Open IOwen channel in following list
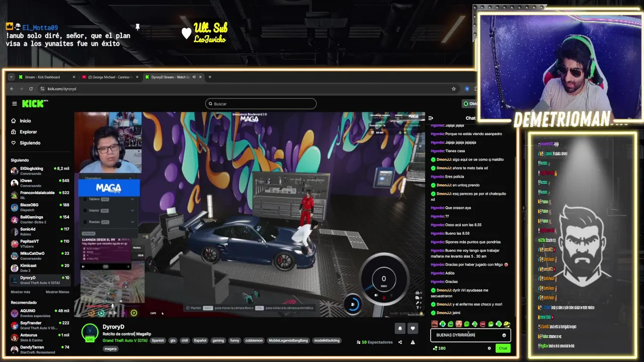Image resolution: width=644 pixels, height=362 pixels. click(x=40, y=183)
